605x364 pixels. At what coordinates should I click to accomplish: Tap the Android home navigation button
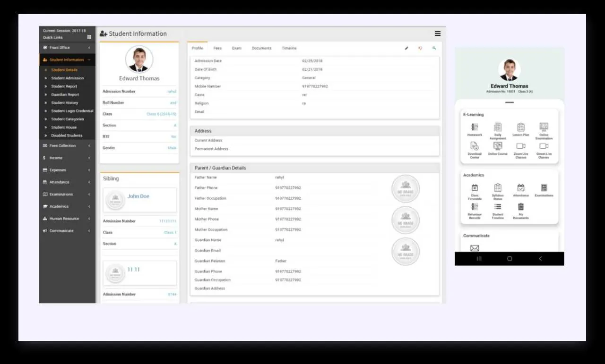(x=510, y=259)
